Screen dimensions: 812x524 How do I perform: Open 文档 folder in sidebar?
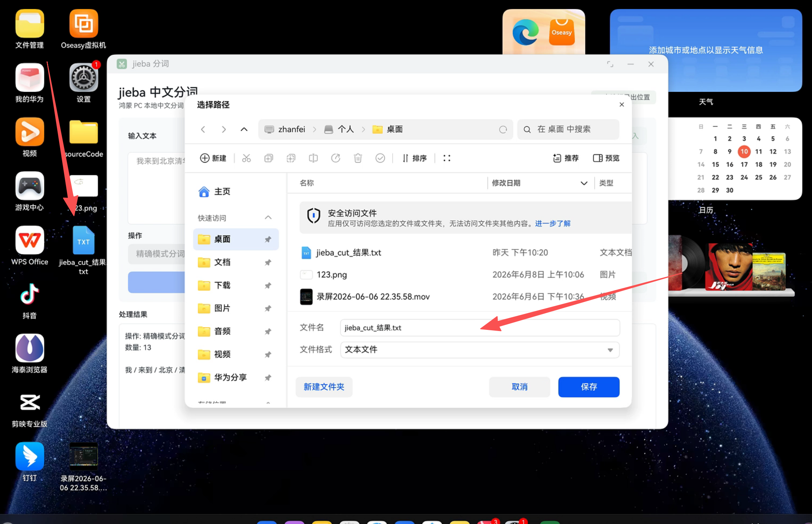pos(236,262)
